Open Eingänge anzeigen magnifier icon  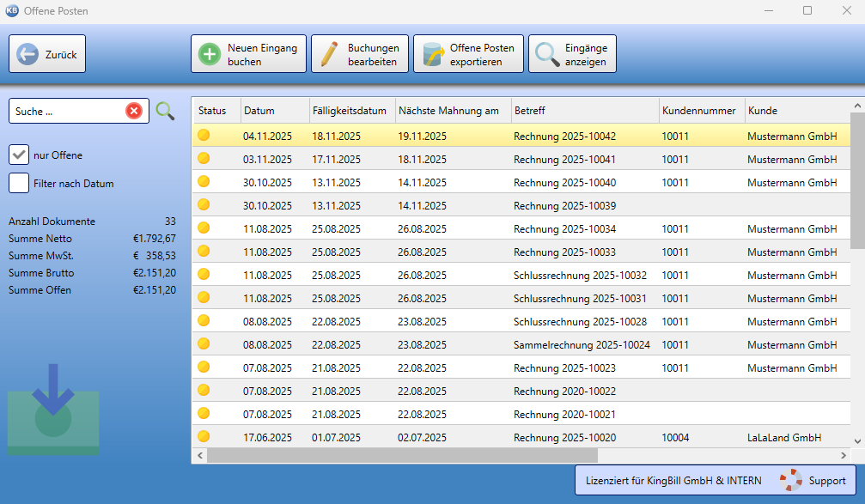[547, 54]
